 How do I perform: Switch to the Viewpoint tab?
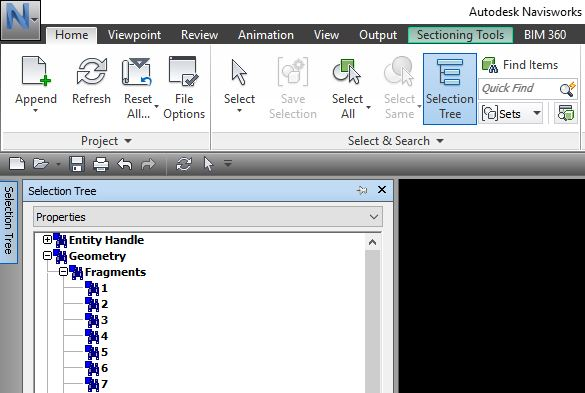pyautogui.click(x=134, y=35)
